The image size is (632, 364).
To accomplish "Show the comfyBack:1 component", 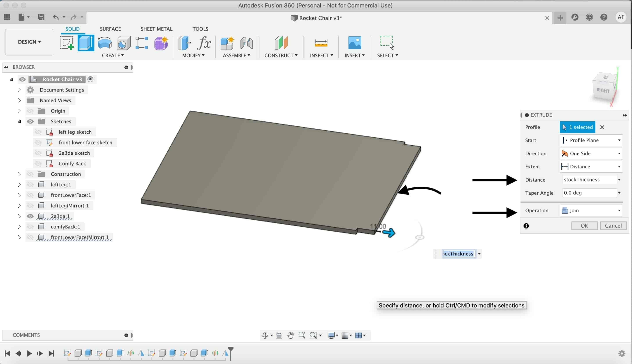I will 30,227.
